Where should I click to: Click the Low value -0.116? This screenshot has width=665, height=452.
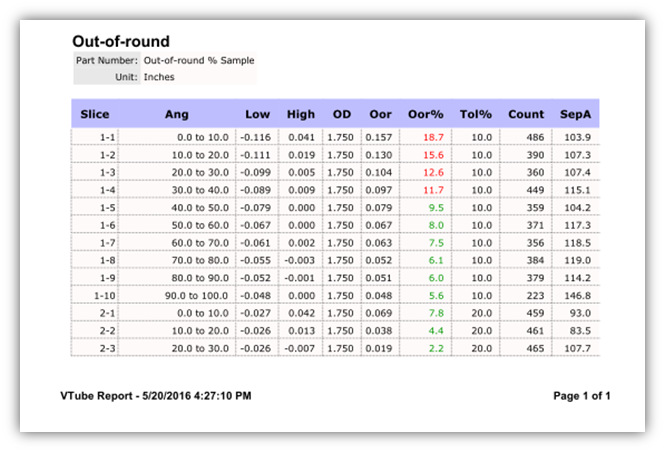click(257, 137)
